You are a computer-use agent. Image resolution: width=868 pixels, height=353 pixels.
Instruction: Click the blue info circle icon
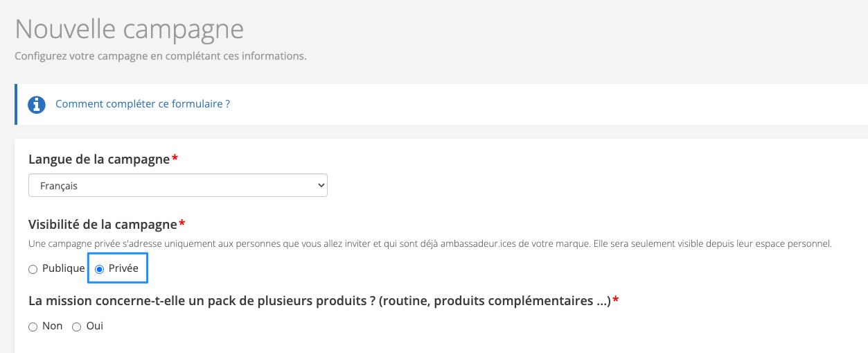point(36,105)
